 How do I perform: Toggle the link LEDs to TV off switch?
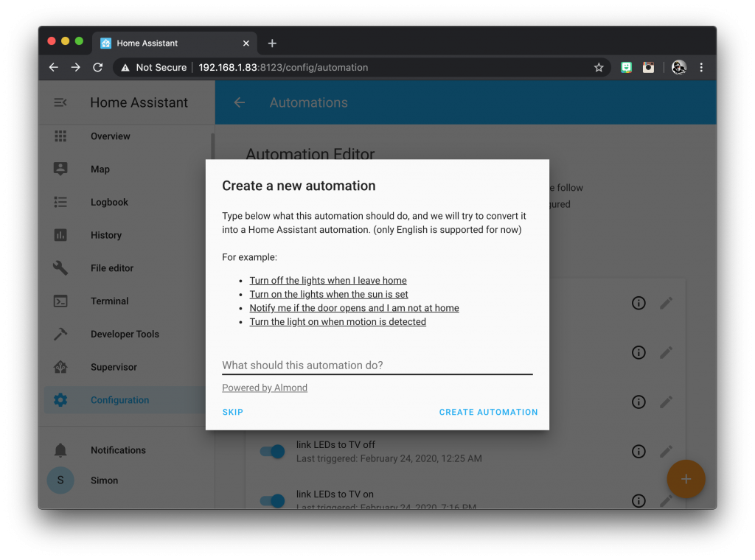coord(273,451)
